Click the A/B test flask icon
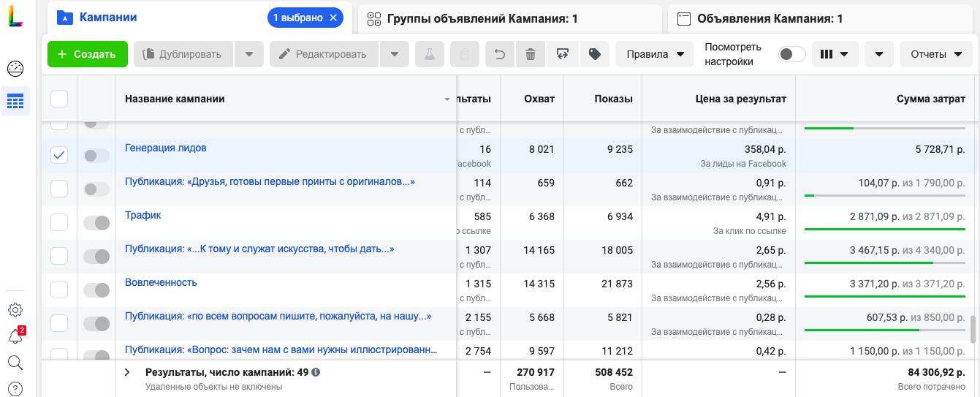This screenshot has height=397, width=980. pyautogui.click(x=430, y=54)
